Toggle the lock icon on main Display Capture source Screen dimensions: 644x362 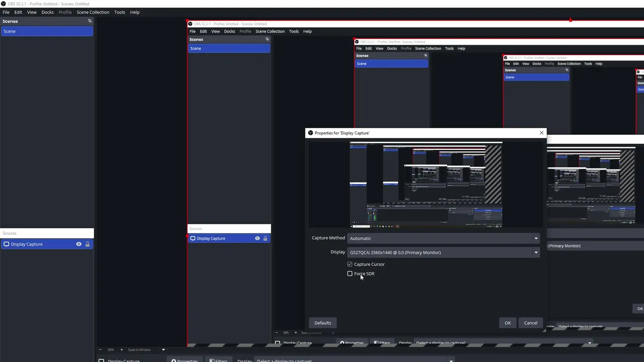pyautogui.click(x=87, y=244)
